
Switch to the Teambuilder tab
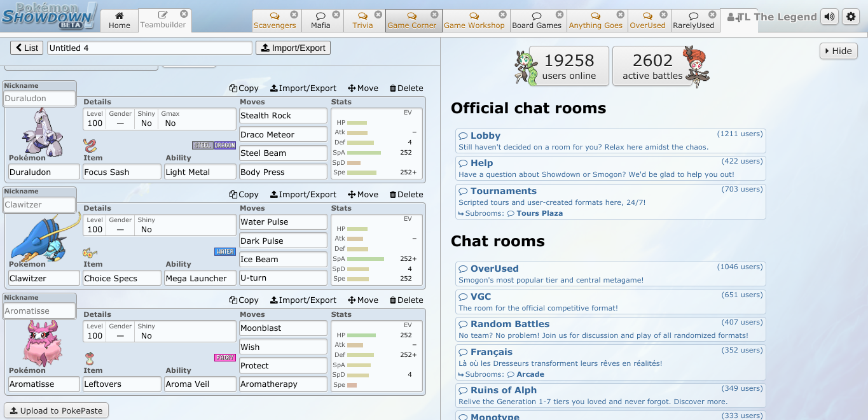[x=163, y=20]
